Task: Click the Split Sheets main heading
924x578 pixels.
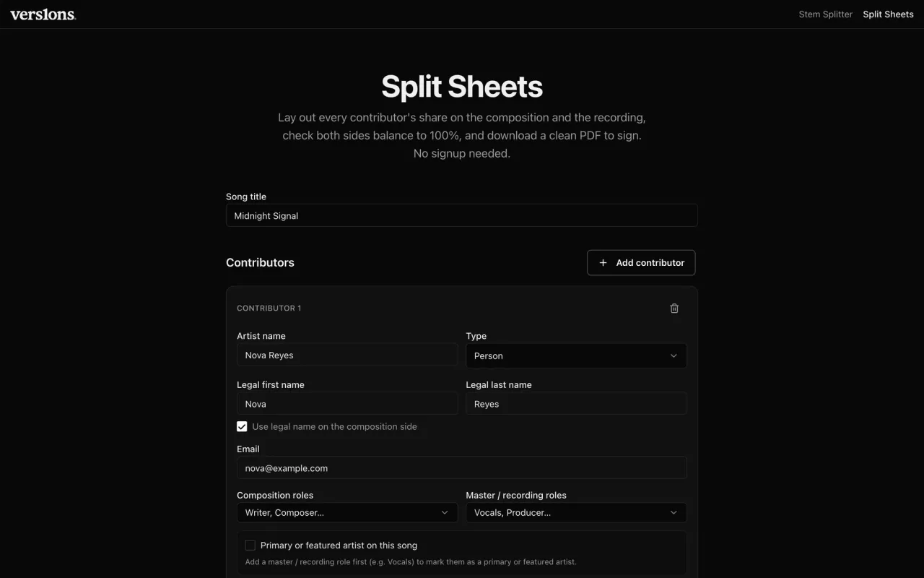Action: tap(462, 87)
